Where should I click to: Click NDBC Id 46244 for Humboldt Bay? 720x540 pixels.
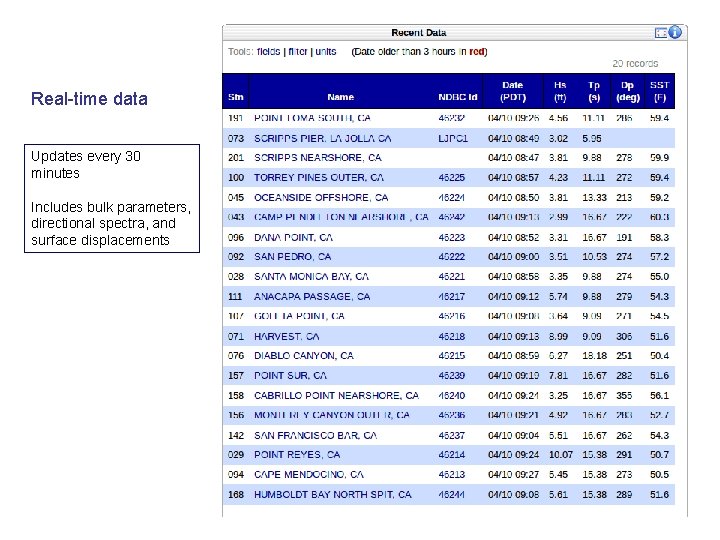[451, 495]
